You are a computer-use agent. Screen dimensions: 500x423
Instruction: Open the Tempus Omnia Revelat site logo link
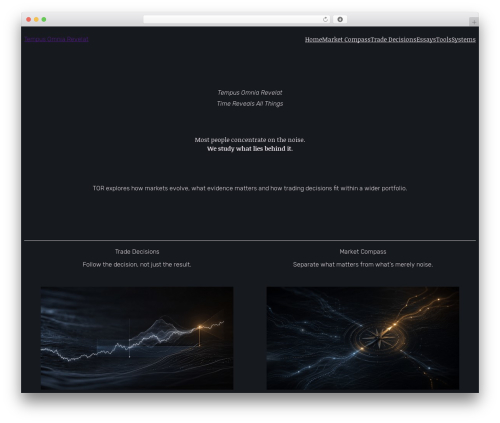[x=56, y=39]
